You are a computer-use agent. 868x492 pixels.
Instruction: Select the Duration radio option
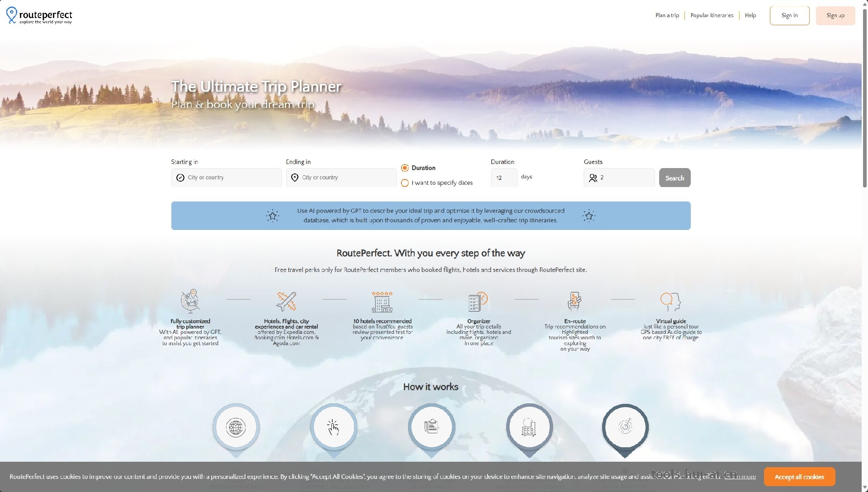tap(405, 168)
